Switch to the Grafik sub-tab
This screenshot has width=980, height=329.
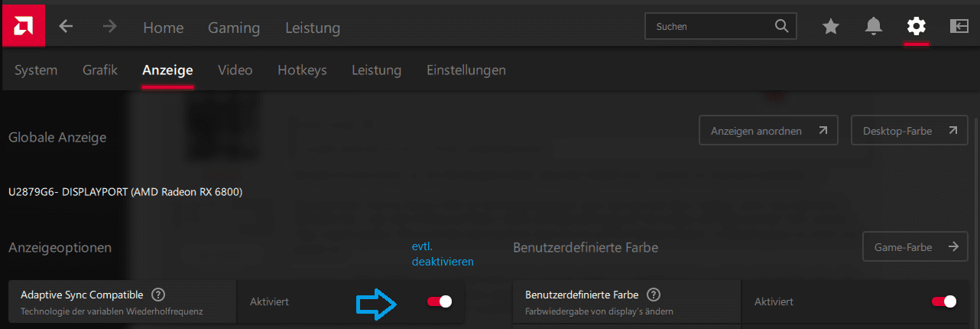100,70
